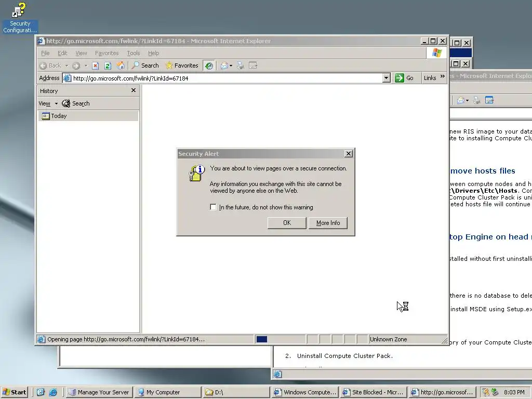Open the Start menu

[14, 392]
